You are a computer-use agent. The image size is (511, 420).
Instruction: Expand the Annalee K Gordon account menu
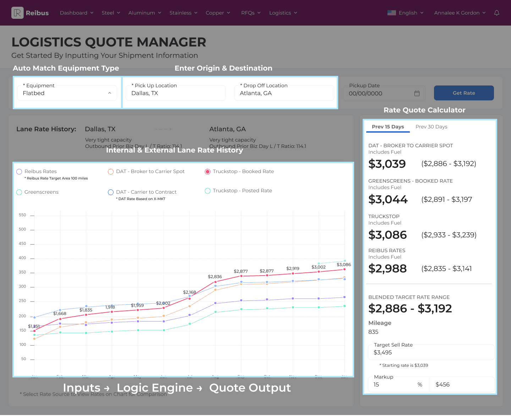click(460, 13)
